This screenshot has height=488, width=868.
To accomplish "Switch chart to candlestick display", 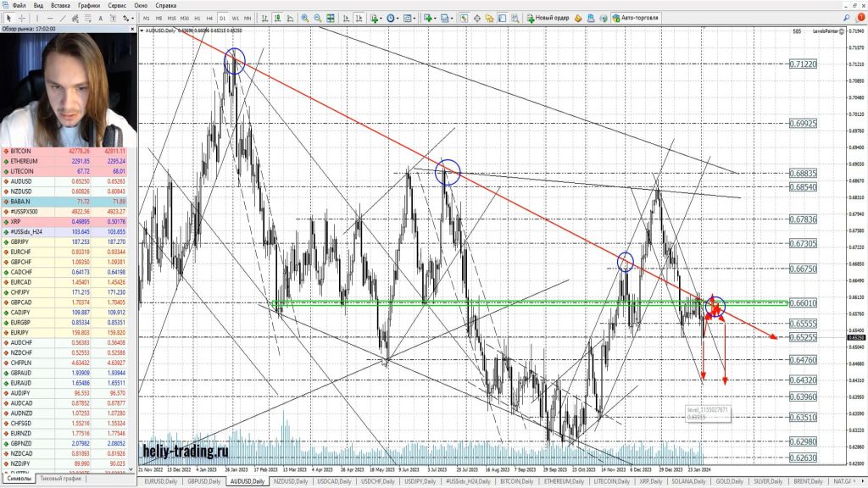I will point(278,18).
